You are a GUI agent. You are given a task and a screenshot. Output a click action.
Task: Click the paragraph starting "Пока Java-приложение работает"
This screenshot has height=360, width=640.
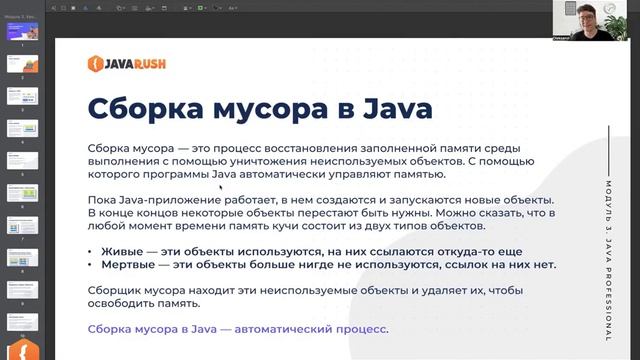(x=321, y=213)
